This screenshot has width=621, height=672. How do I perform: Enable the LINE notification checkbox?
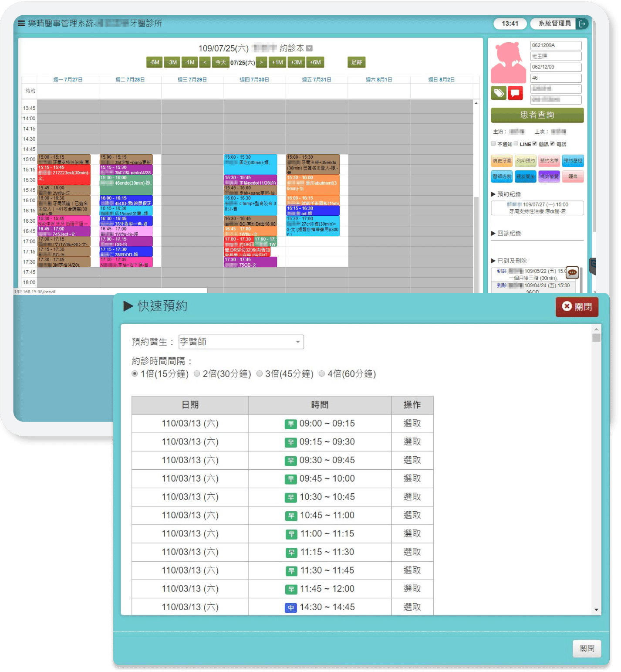[516, 143]
